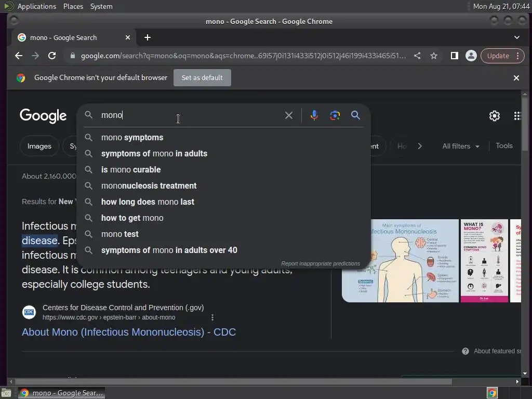Click the About featured snippets help icon

click(465, 351)
